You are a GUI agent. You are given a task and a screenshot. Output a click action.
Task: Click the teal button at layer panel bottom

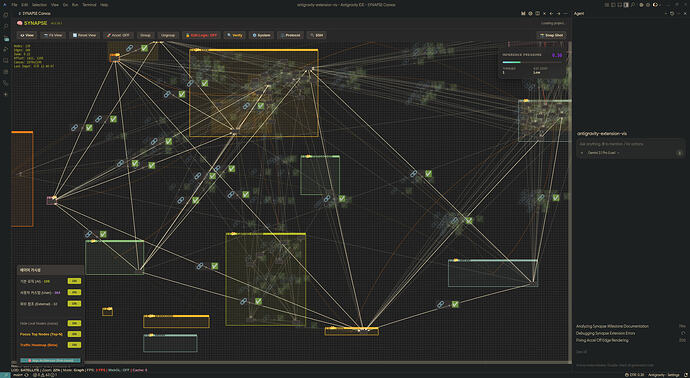[50, 360]
